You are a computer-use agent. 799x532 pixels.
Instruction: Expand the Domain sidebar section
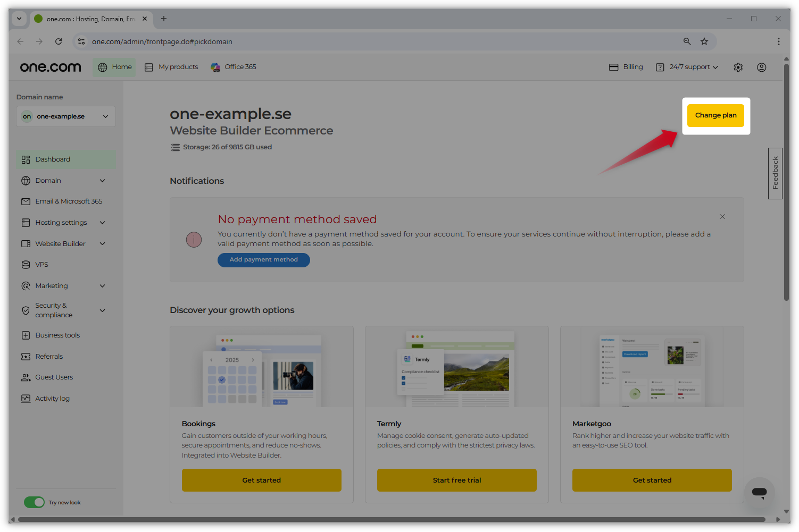pos(103,181)
